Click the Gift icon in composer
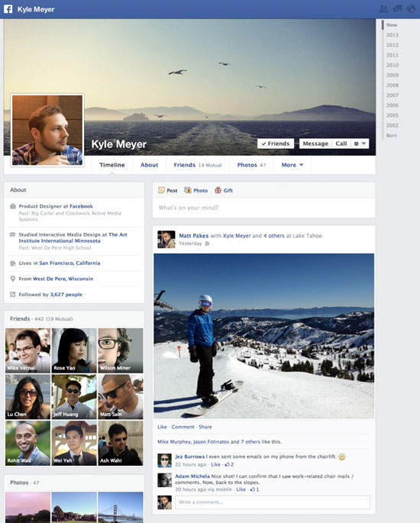Screen dimensions: 420x523 tap(218, 190)
